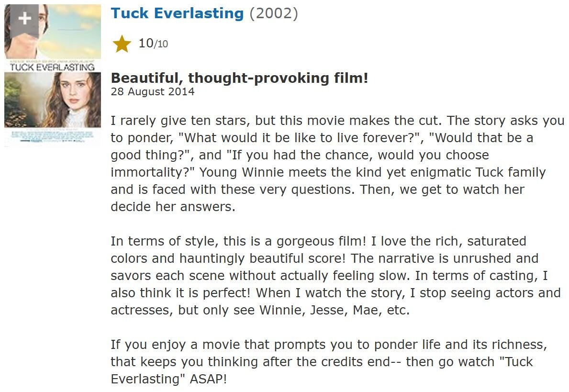The width and height of the screenshot is (569, 392).
Task: Open the Tuck Everlasting title link
Action: coord(177,13)
